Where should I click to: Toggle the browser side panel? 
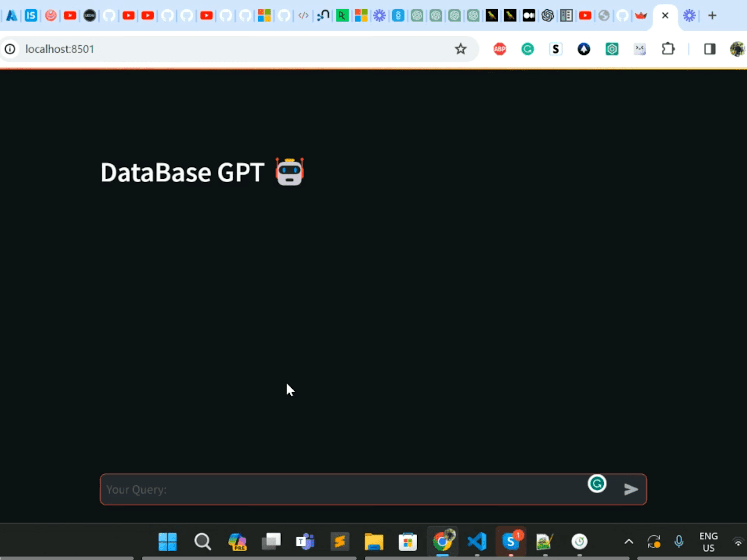point(710,49)
